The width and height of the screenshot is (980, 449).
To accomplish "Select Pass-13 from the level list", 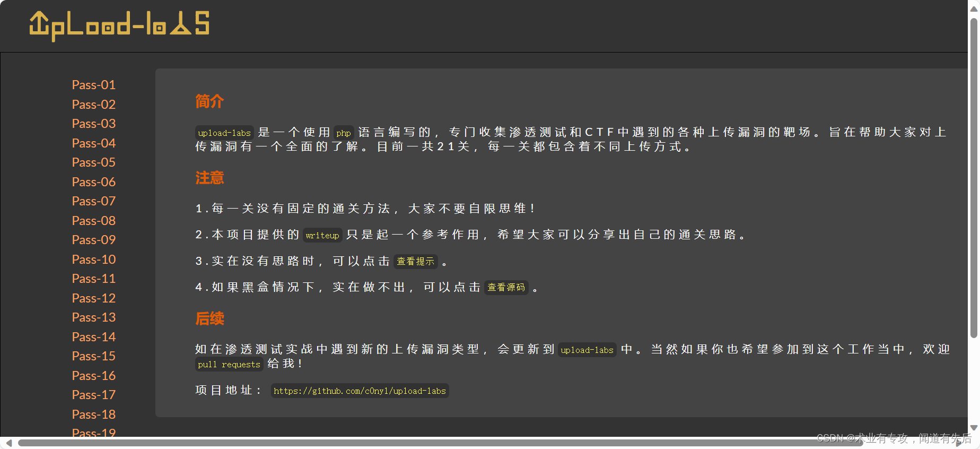I will tap(94, 317).
